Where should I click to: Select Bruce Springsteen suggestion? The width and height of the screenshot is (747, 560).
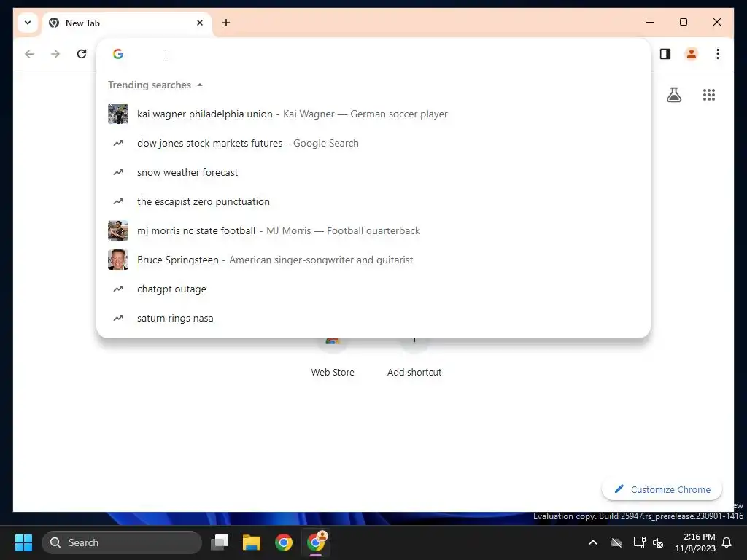[373, 260]
